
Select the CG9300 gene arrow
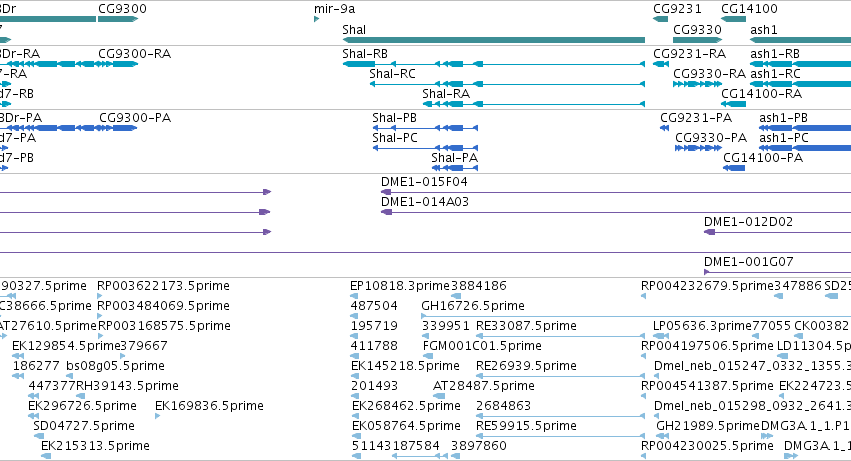pyautogui.click(x=118, y=20)
